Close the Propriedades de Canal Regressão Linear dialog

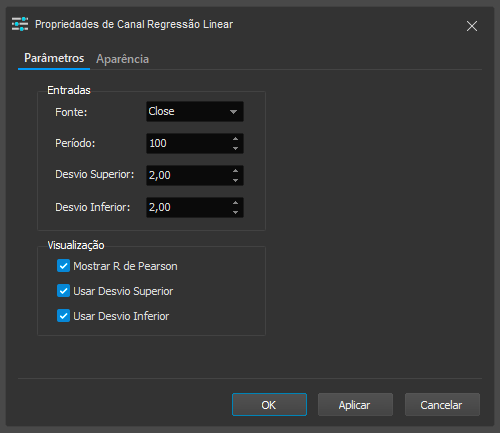(472, 26)
